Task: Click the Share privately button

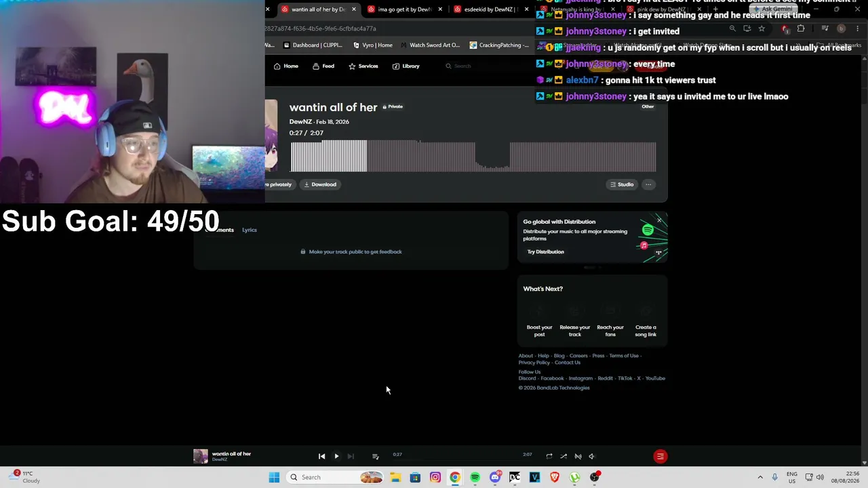Action: [279, 184]
